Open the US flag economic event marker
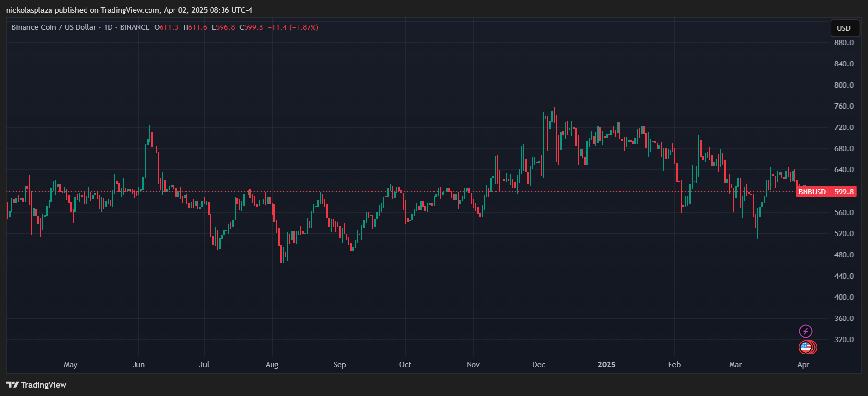 click(x=806, y=347)
